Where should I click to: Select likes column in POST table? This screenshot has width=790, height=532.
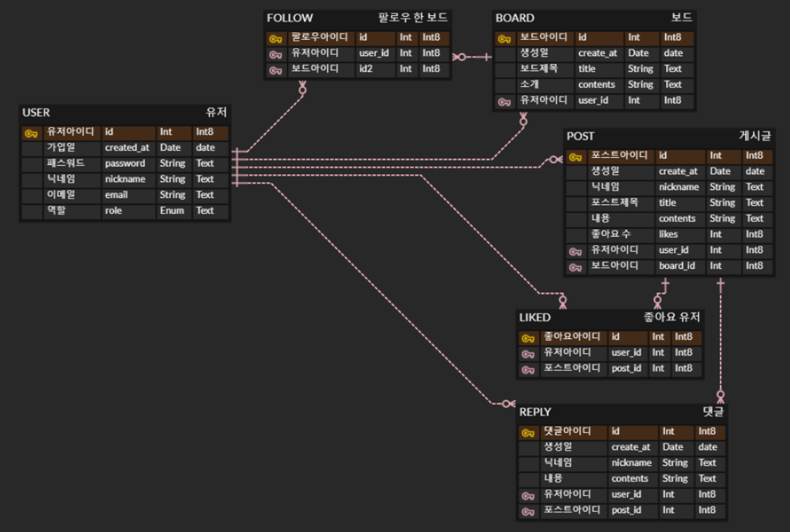coord(668,234)
